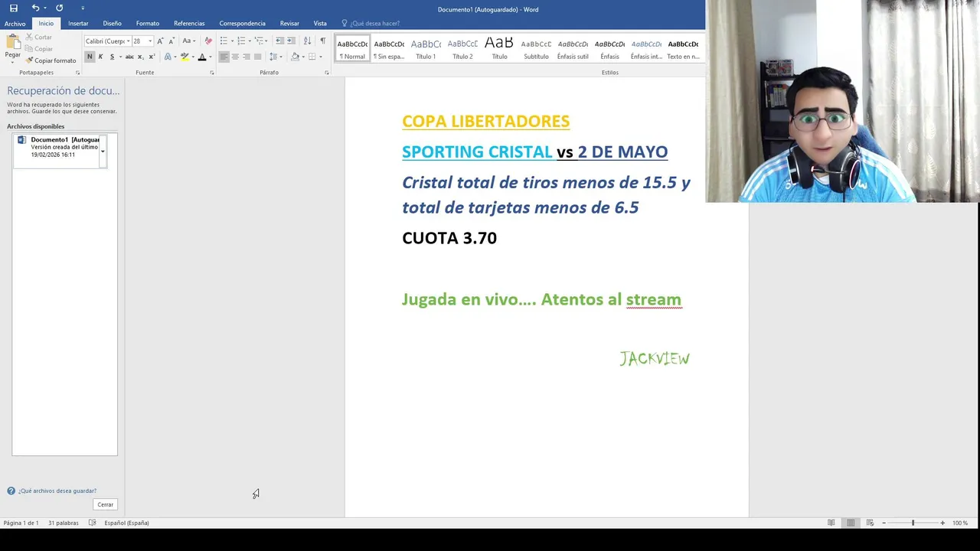Toggle bold N formatting

[90, 57]
